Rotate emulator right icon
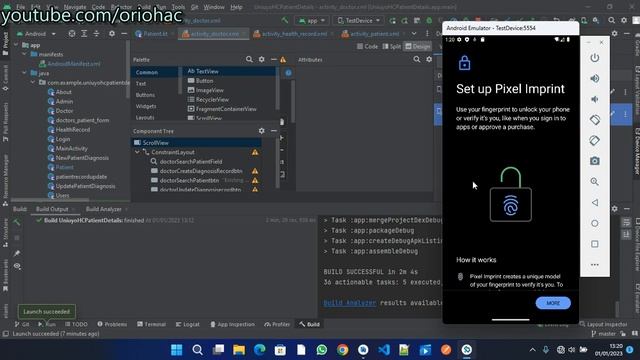640x360 pixels. tap(595, 140)
